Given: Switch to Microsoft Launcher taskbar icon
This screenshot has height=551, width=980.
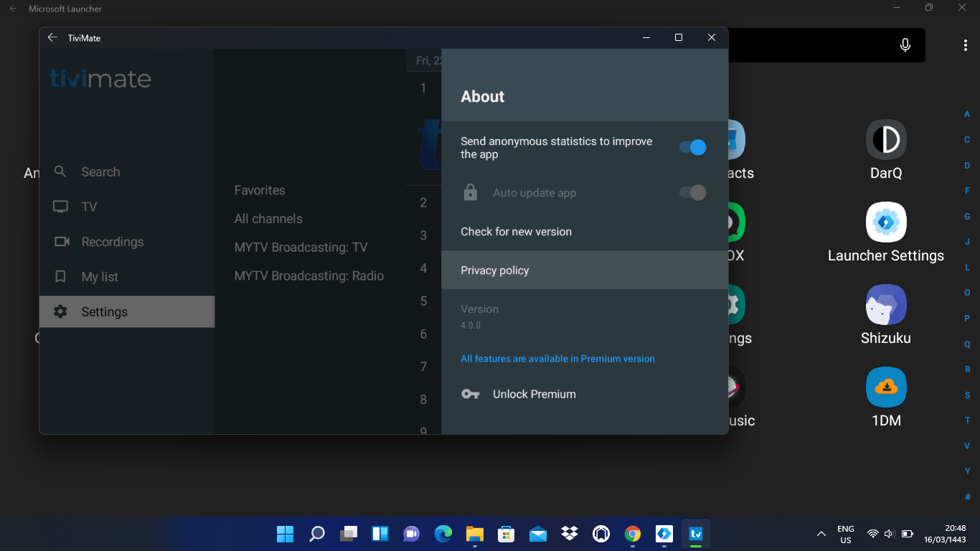Looking at the screenshot, I should click(x=664, y=534).
